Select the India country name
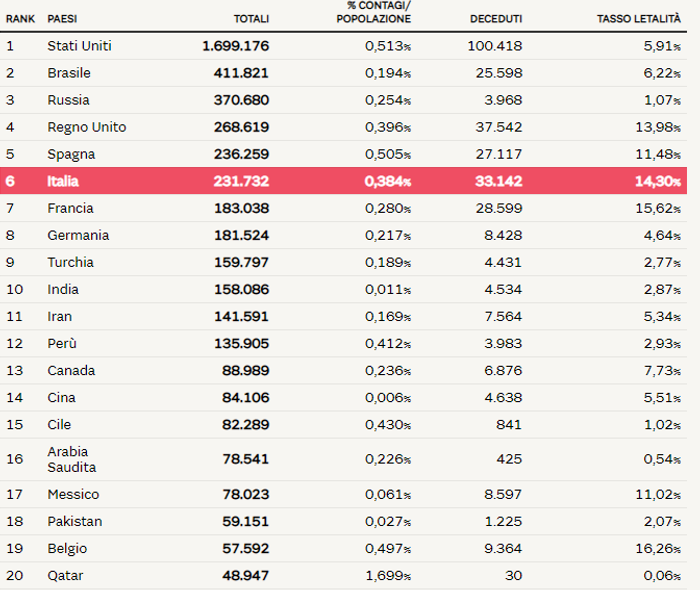 point(63,290)
